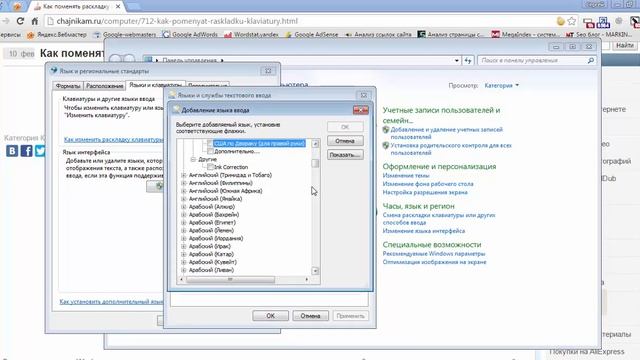Screen dimensions: 640x360
Task: Click the language list horizontal scrollbar thumb
Action: pos(230,280)
